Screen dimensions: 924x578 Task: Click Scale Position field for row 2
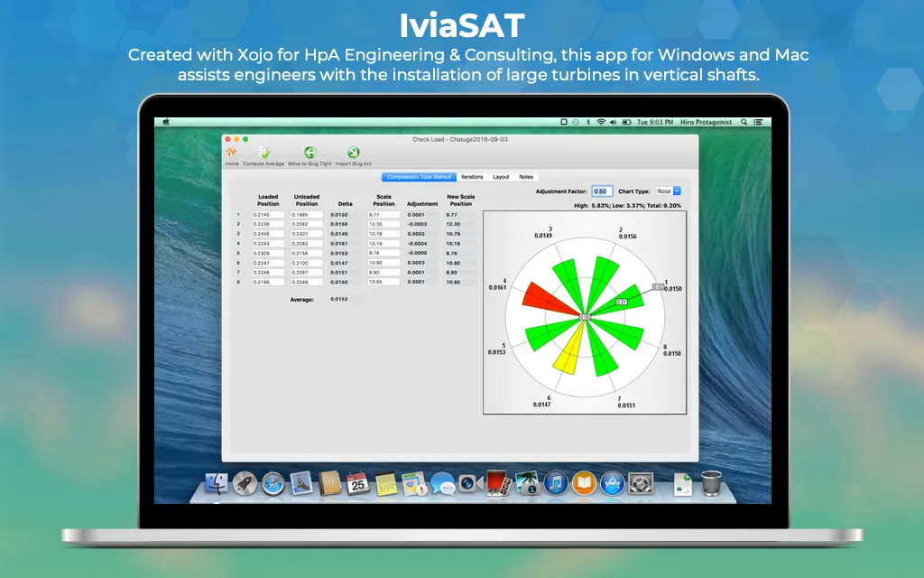pyautogui.click(x=383, y=224)
